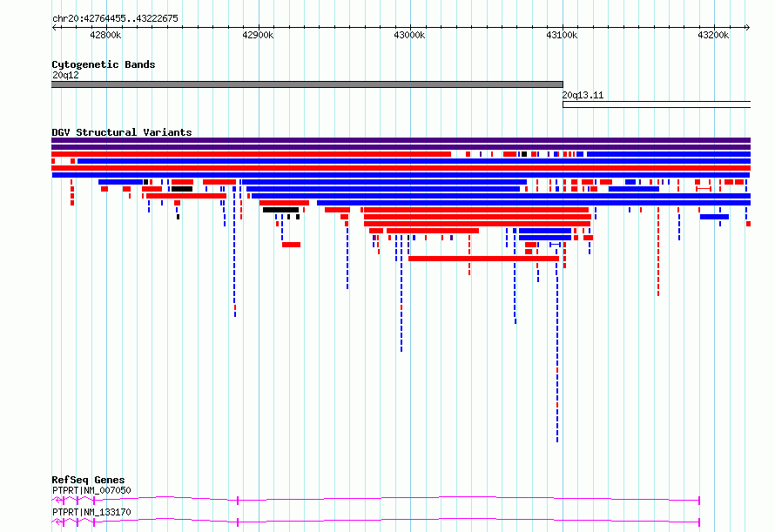Click the right arrow on the ruler
Screen dimensions: 775x532
(748, 27)
